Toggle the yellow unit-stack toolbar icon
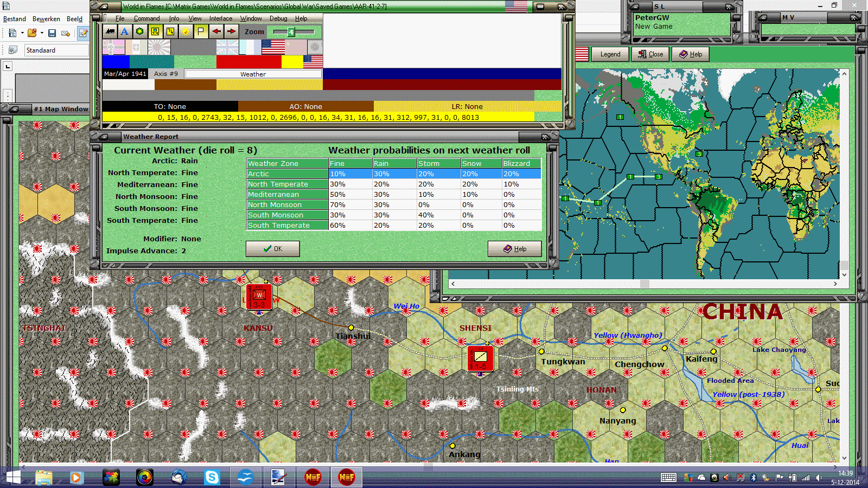This screenshot has height=488, width=868. coord(155,31)
